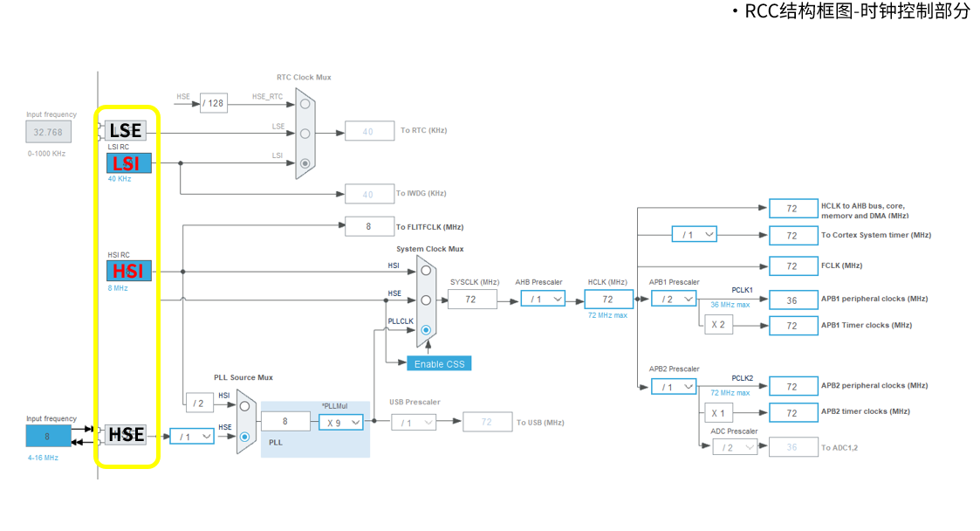The height and width of the screenshot is (531, 980).
Task: Click the To ADC1,2 value box
Action: coord(793,447)
